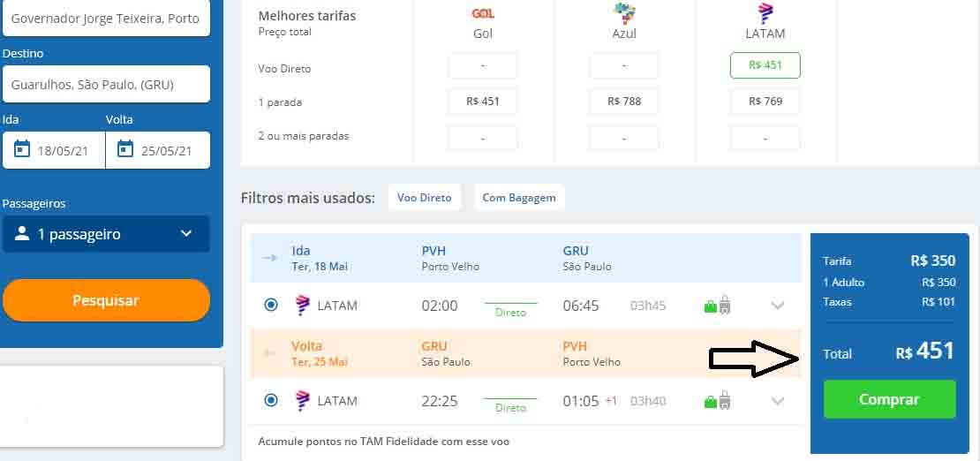980x461 pixels.
Task: Click the green Comprar button
Action: point(889,399)
